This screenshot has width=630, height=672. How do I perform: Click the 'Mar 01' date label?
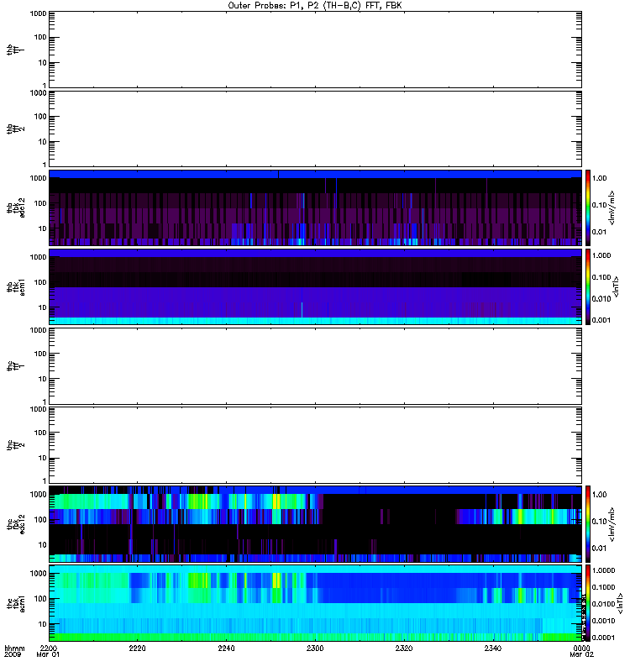click(48, 655)
